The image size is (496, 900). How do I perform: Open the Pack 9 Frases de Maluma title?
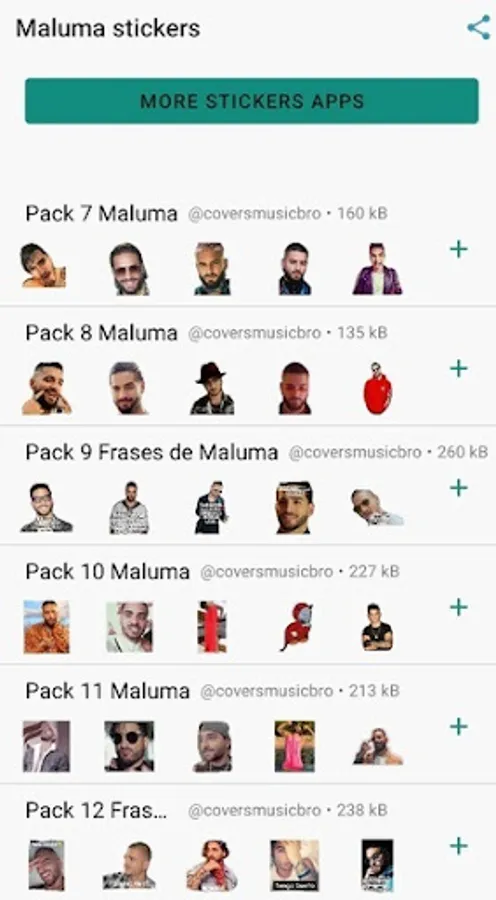(x=152, y=452)
